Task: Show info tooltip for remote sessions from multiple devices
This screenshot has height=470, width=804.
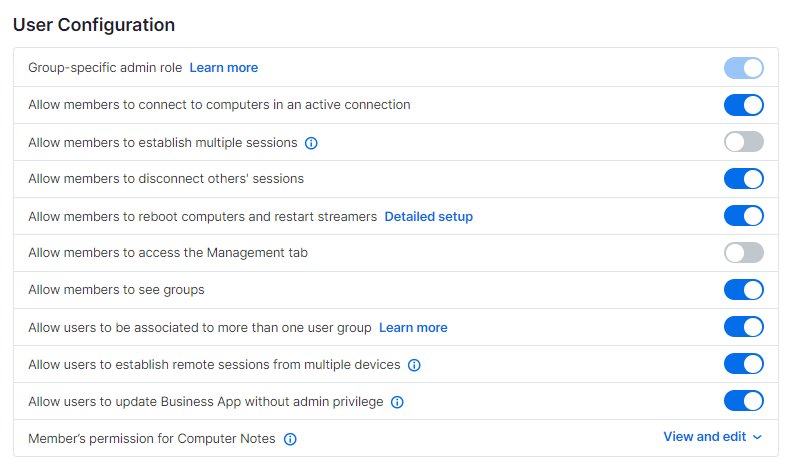Action: (414, 365)
